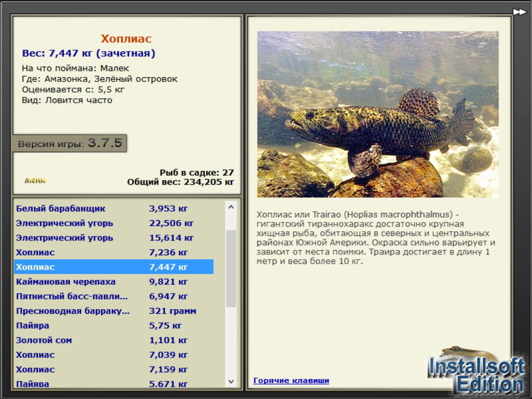Select Пайяра 5,671 кг row
Image resolution: width=532 pixels, height=399 pixels.
[114, 383]
